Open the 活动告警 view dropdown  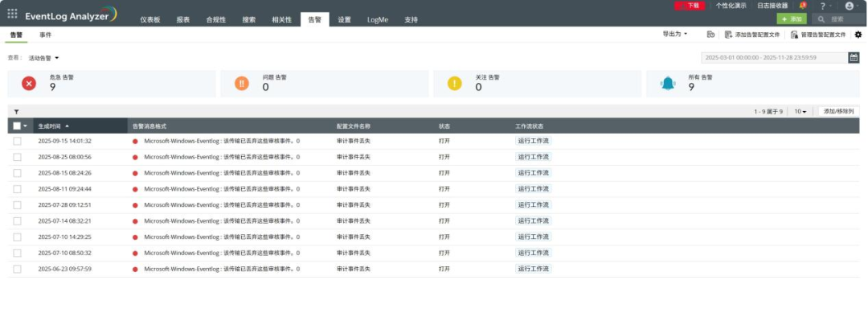click(43, 58)
